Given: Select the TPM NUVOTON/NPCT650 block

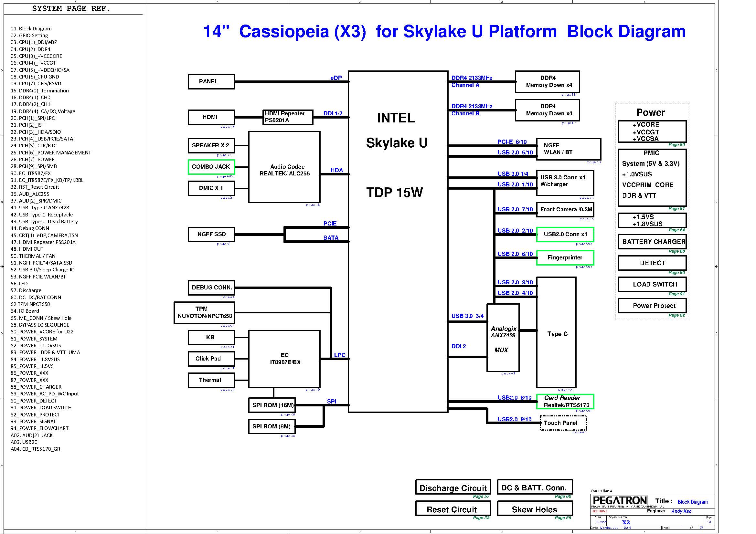Looking at the screenshot, I should [205, 313].
